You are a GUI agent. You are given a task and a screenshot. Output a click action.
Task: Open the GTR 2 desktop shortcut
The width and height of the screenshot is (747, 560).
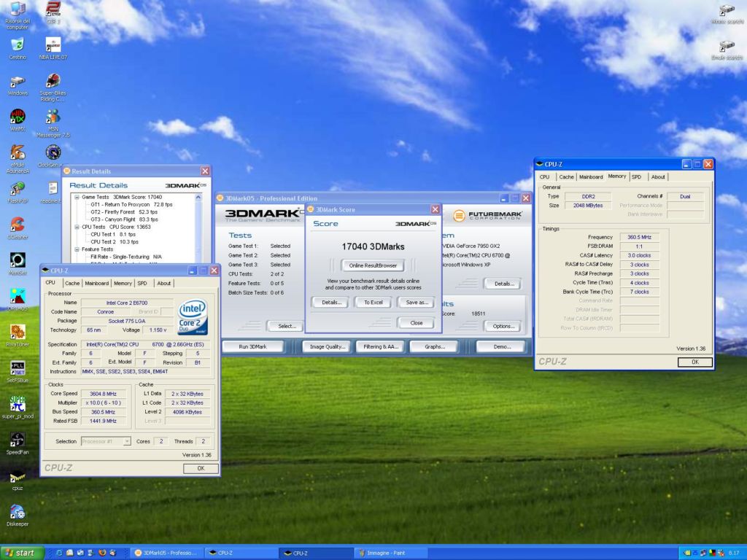pos(53,13)
